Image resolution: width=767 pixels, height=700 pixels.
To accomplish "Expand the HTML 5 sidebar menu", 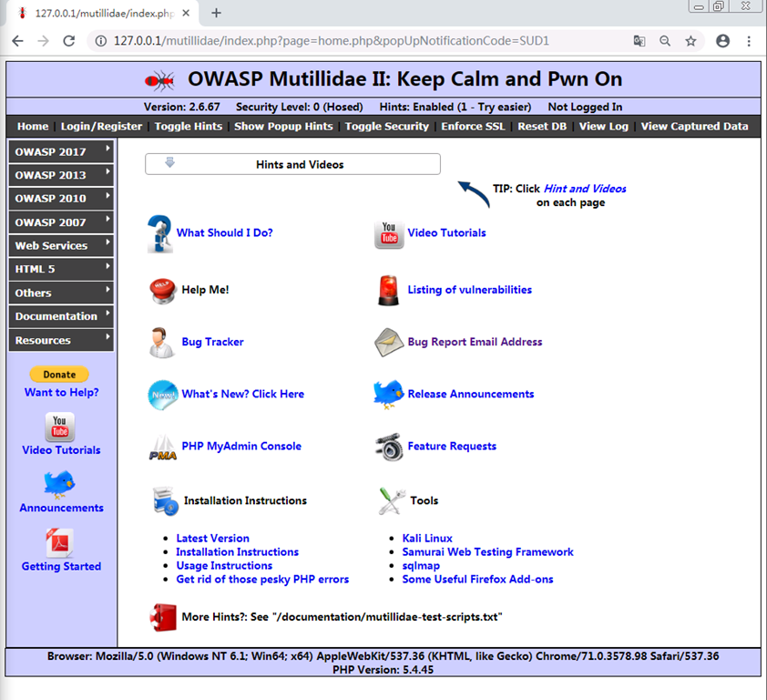I will pyautogui.click(x=61, y=269).
